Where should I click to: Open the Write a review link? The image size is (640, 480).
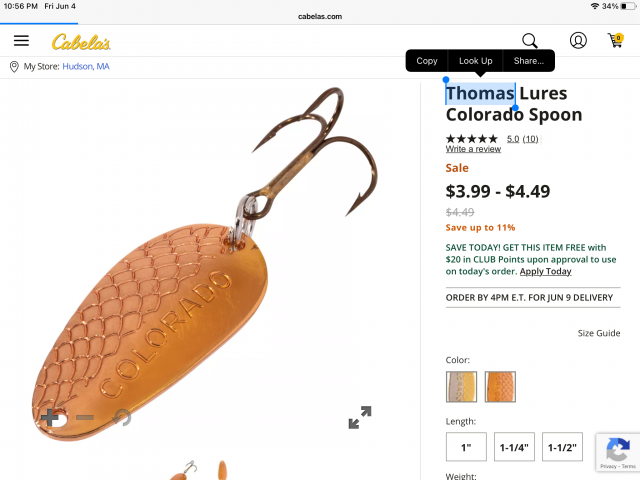tap(473, 149)
